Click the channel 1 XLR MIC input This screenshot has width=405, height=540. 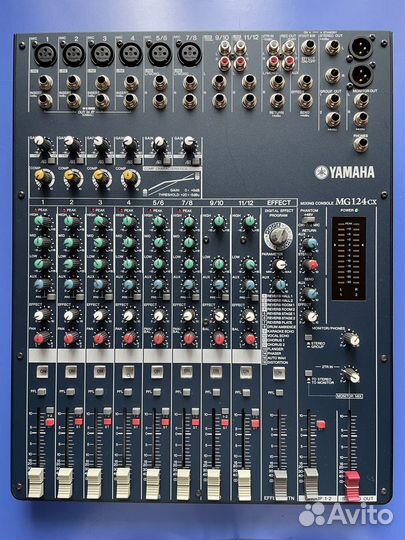tap(45, 54)
